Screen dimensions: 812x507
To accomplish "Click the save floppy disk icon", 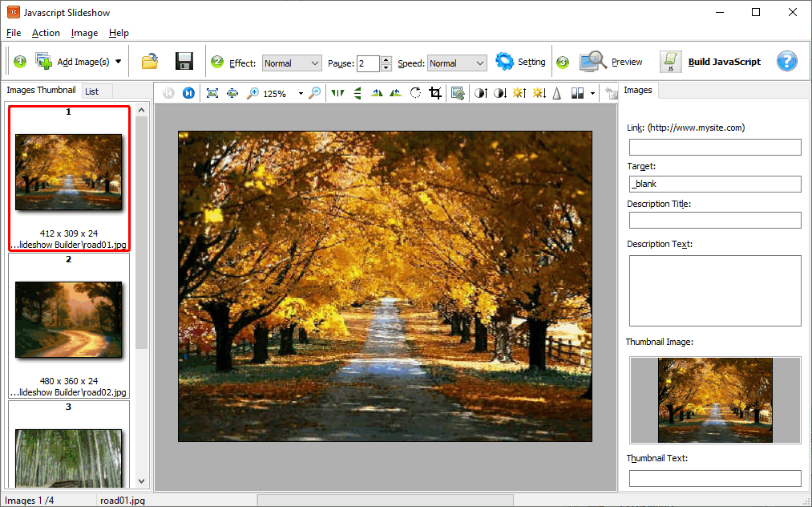I will [184, 62].
